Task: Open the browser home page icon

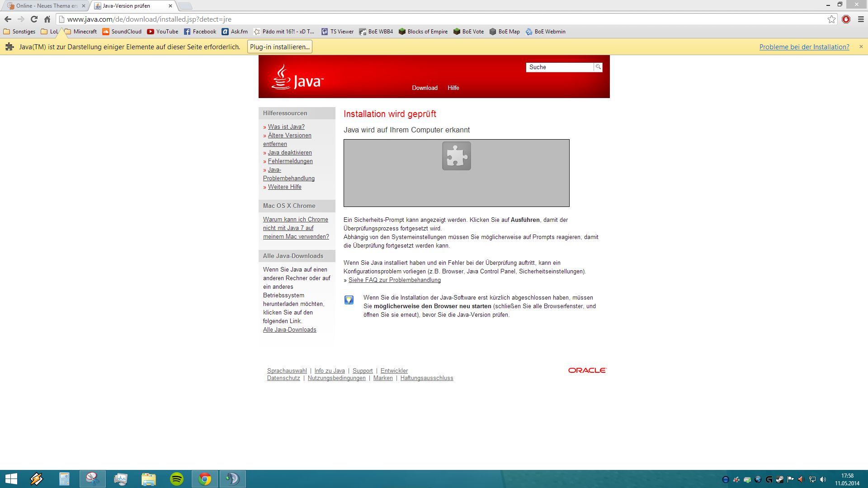Action: coord(47,19)
